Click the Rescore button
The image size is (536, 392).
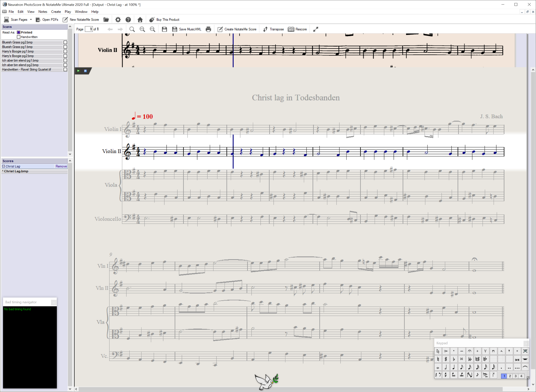[297, 29]
